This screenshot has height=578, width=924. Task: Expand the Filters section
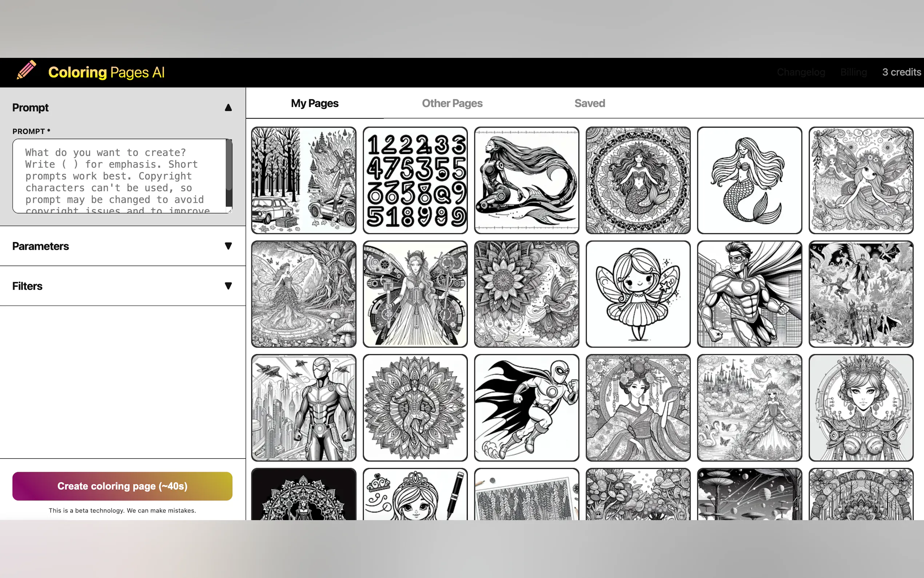click(x=228, y=286)
